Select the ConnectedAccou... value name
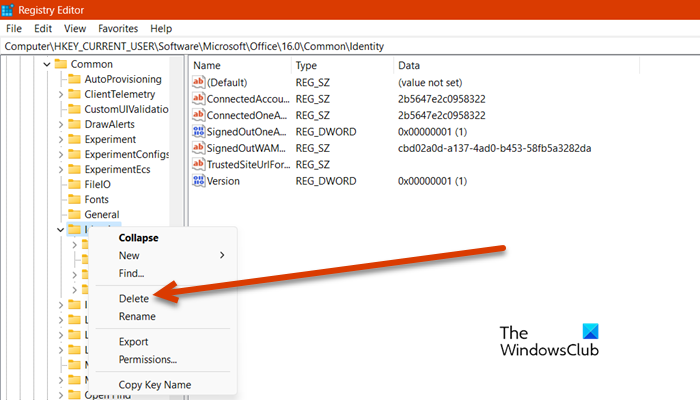700x400 pixels. click(x=248, y=99)
